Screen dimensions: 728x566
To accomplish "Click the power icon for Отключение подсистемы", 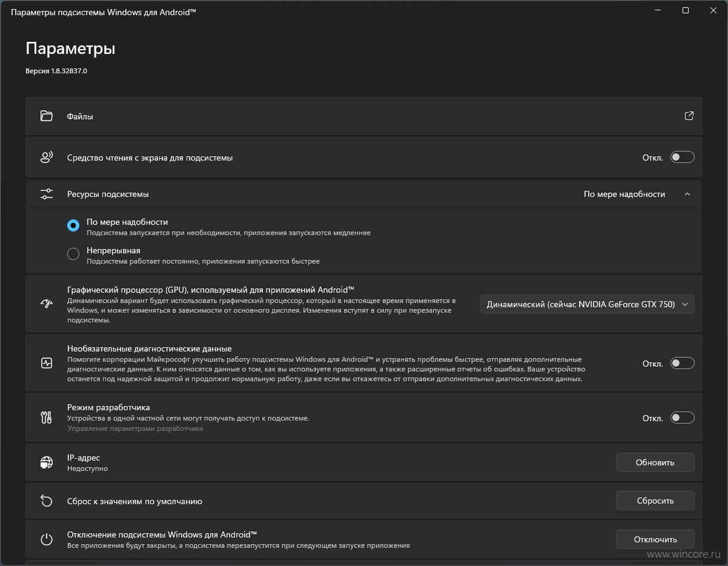I will coord(47,539).
